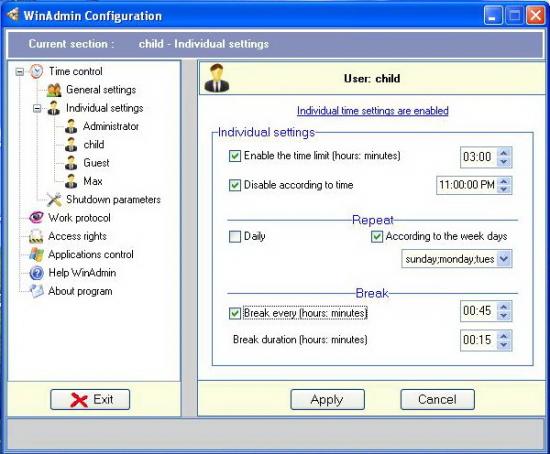550x454 pixels.
Task: Select Individual settings tree item
Action: pyautogui.click(x=105, y=108)
